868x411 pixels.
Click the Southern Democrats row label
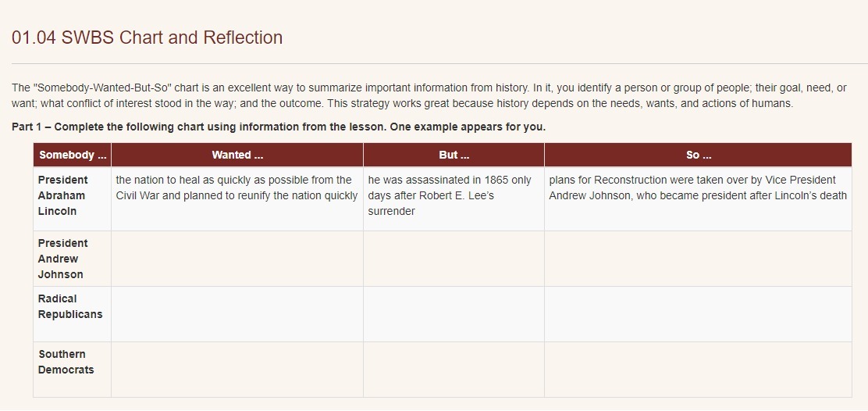click(66, 362)
